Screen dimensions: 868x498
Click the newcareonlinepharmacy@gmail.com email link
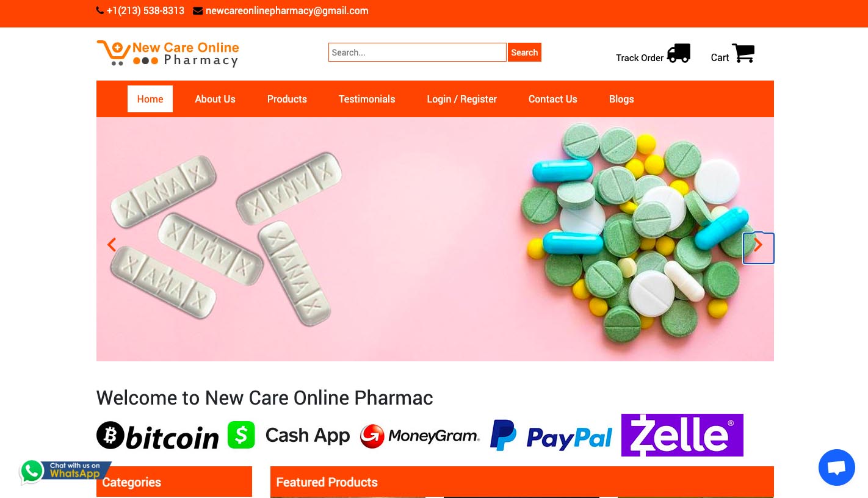pyautogui.click(x=287, y=10)
